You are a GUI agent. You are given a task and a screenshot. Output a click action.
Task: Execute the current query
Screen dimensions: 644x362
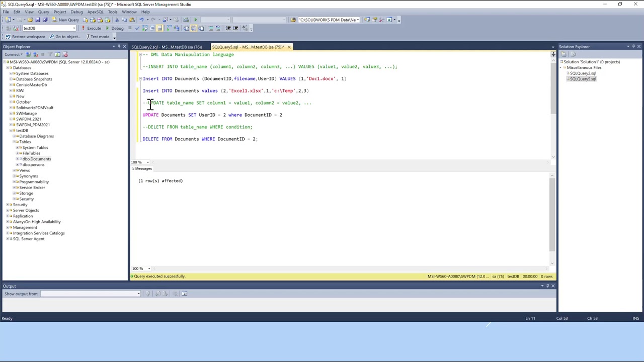(x=92, y=28)
